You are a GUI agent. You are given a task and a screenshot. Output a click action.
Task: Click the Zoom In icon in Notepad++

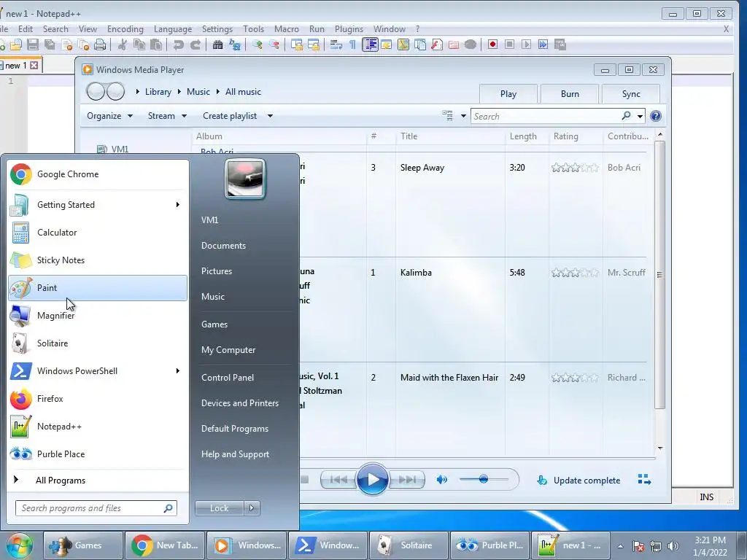pyautogui.click(x=258, y=44)
